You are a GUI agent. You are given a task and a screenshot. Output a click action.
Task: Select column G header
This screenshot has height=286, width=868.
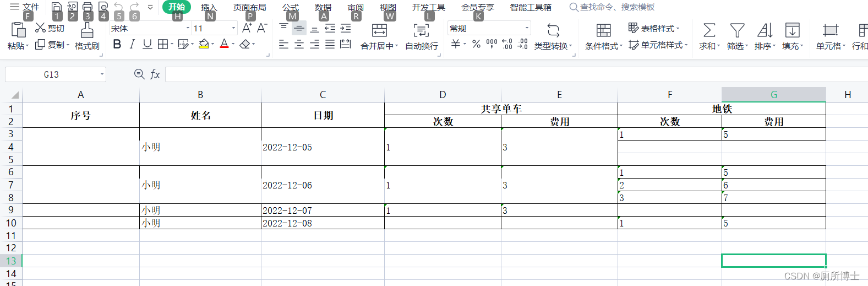pyautogui.click(x=774, y=95)
